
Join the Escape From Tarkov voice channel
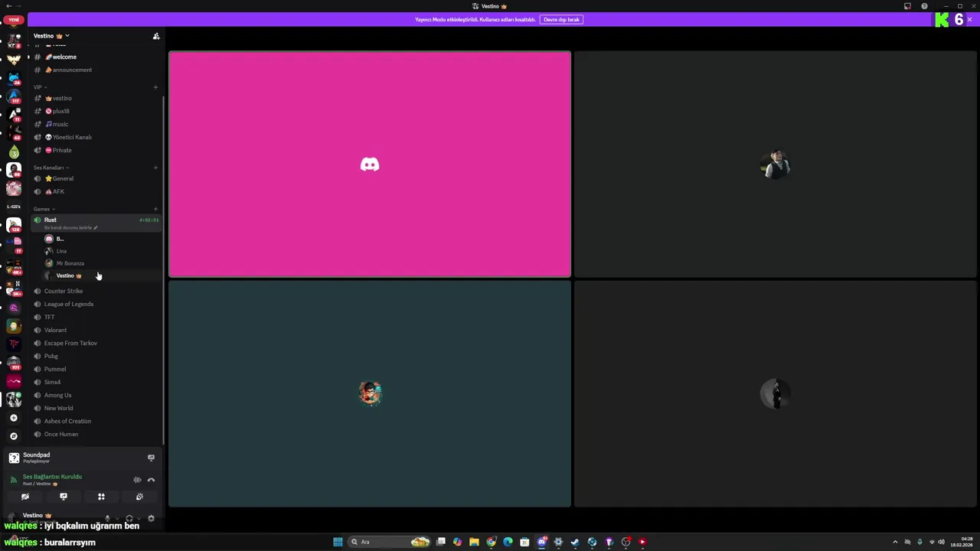(x=96, y=343)
